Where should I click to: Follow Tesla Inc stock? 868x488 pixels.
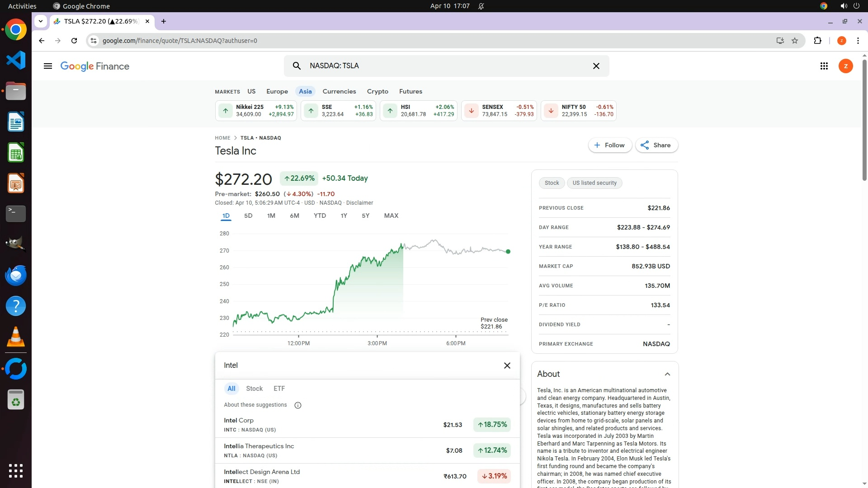tap(609, 145)
